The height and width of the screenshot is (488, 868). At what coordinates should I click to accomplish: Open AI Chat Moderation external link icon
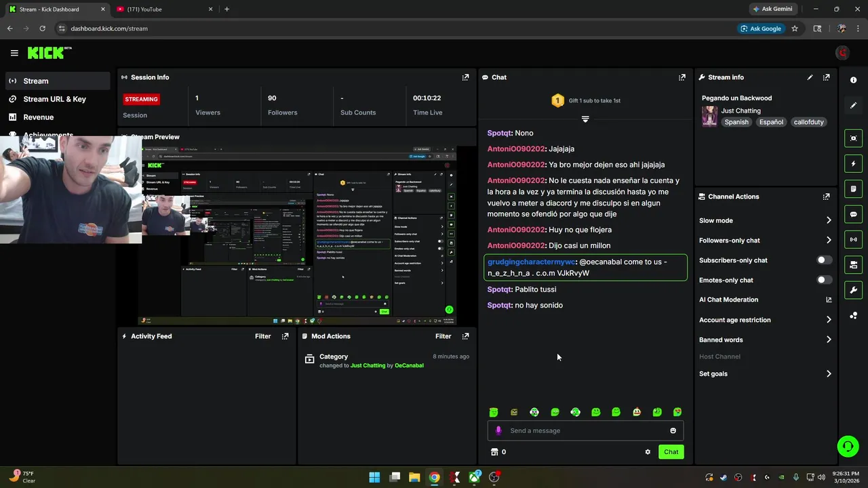pyautogui.click(x=829, y=300)
